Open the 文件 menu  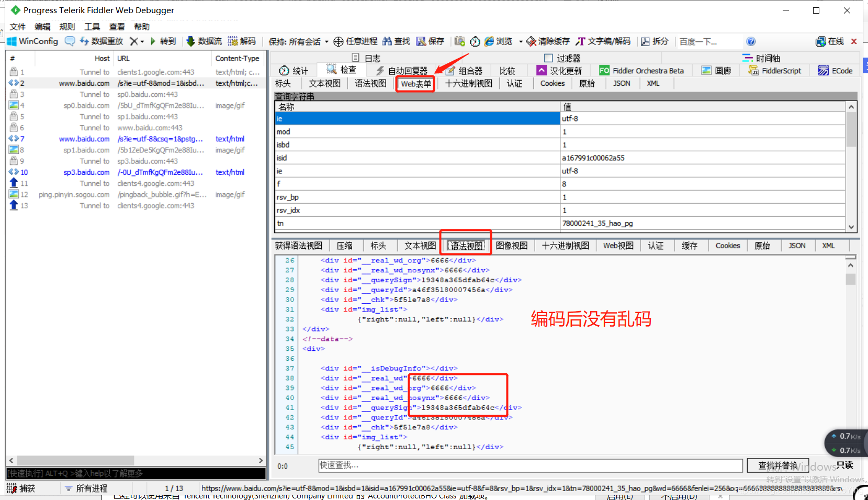coord(18,27)
